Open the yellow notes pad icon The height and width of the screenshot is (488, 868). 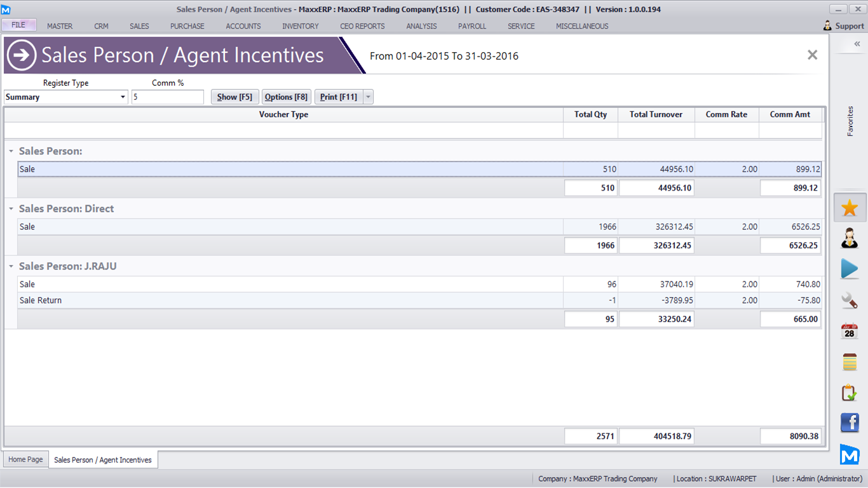(850, 362)
